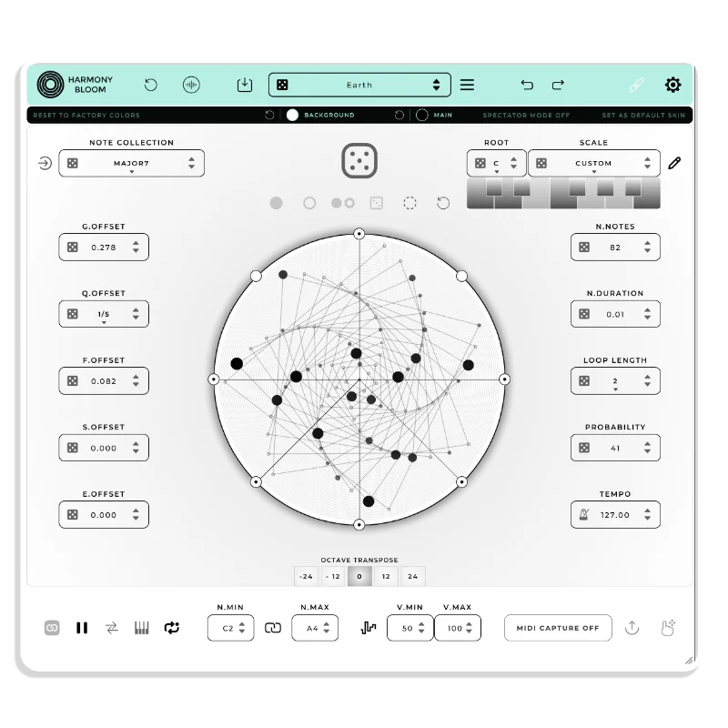The width and height of the screenshot is (728, 728).
Task: Reset the Main color
Action: (399, 116)
